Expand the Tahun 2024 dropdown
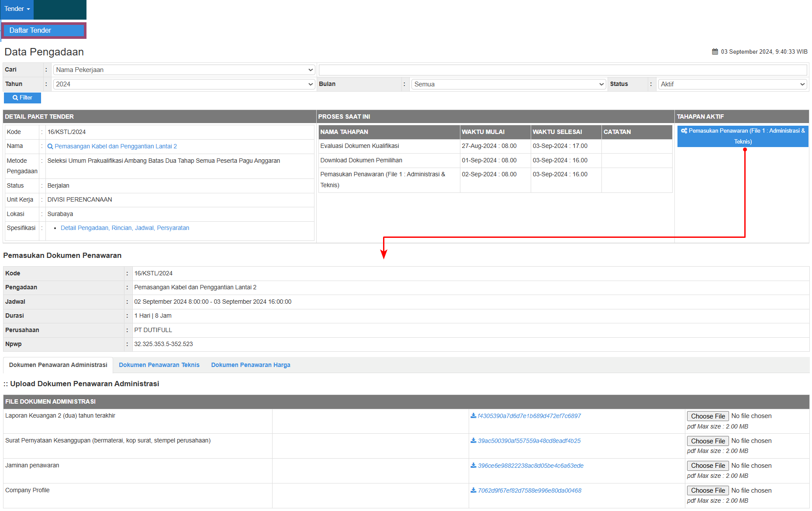 click(x=183, y=84)
